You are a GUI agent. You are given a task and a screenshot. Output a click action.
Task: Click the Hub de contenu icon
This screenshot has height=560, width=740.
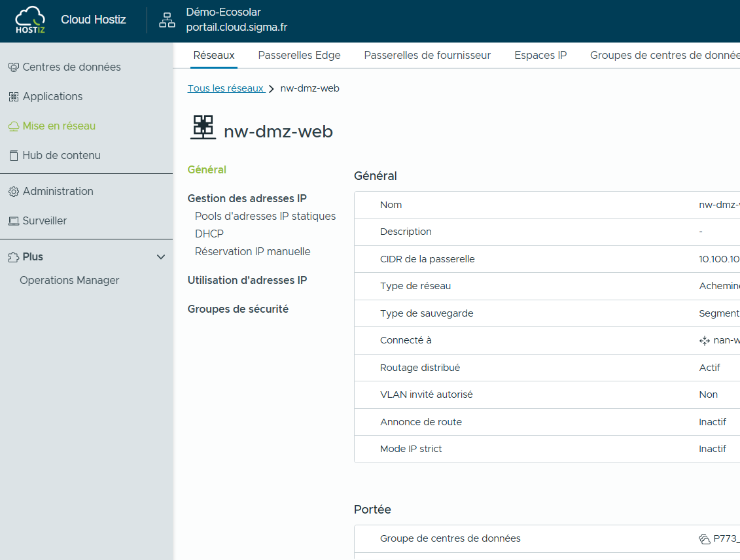[x=13, y=156]
